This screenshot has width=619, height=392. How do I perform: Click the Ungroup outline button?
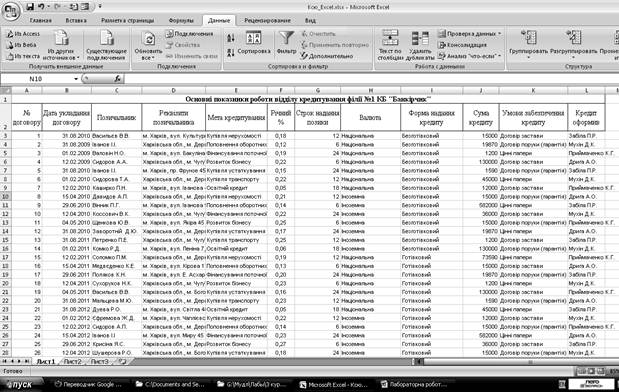click(573, 45)
